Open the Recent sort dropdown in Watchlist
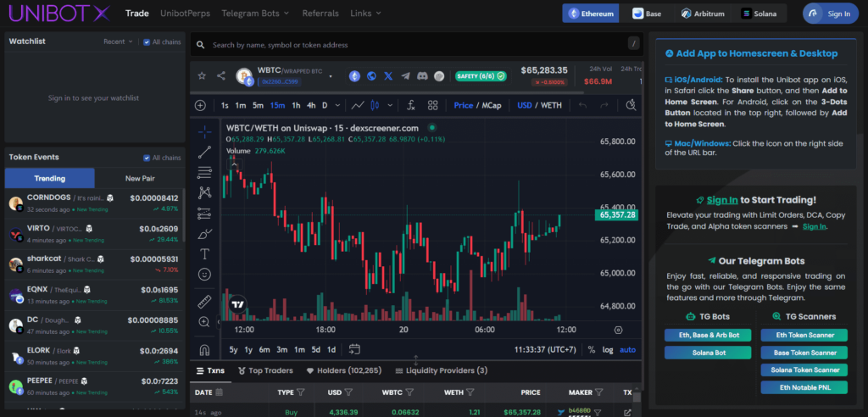Image resolution: width=868 pixels, height=417 pixels. pos(118,42)
